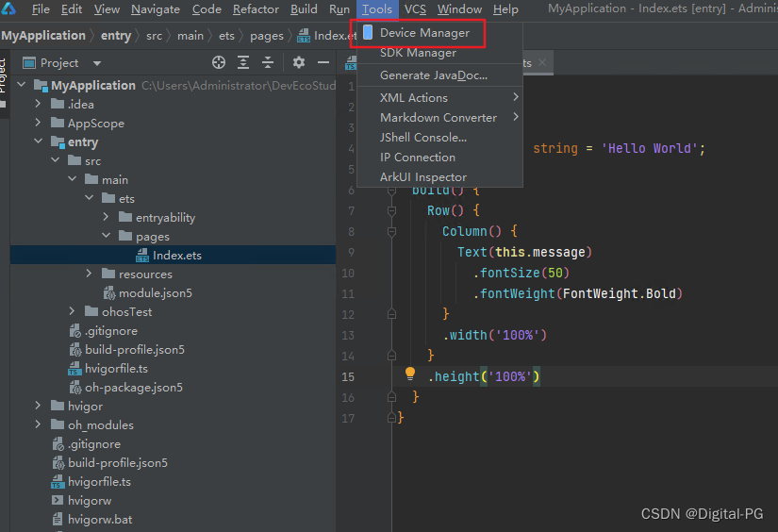Click the fold end marker on line 17

point(392,418)
